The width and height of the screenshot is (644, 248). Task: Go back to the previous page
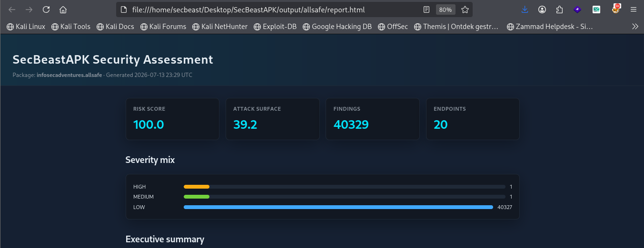coord(12,10)
